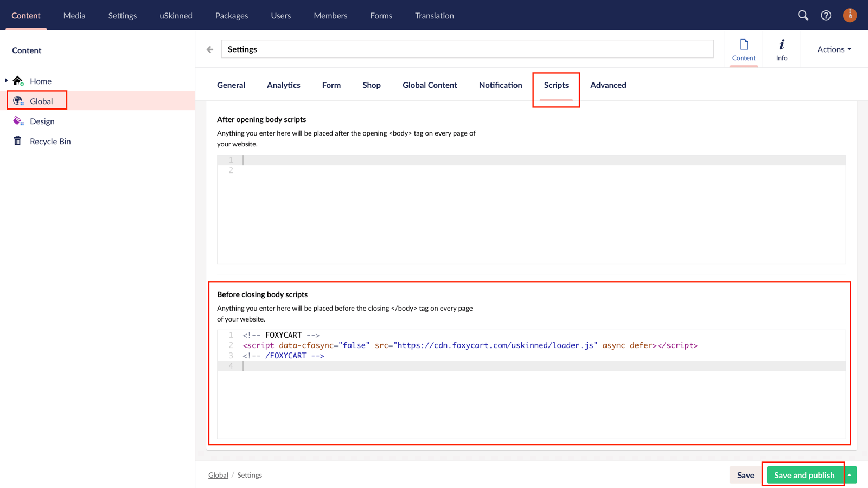Open the user avatar menu

(x=850, y=15)
